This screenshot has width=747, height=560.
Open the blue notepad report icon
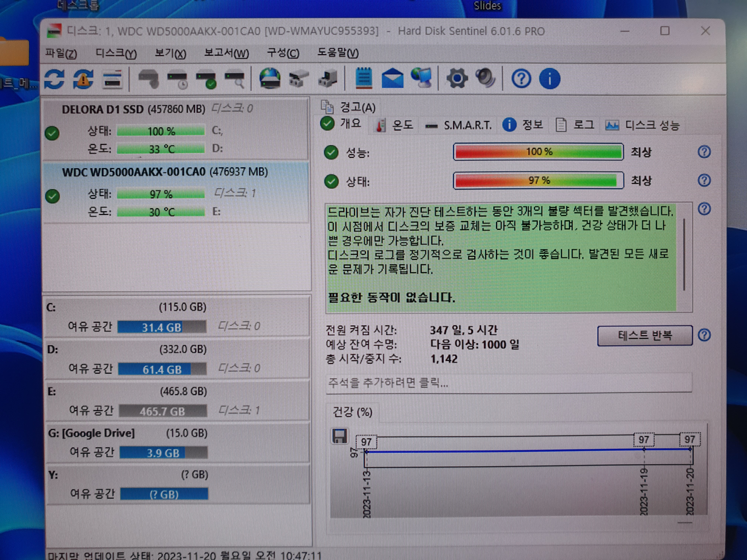[x=364, y=78]
